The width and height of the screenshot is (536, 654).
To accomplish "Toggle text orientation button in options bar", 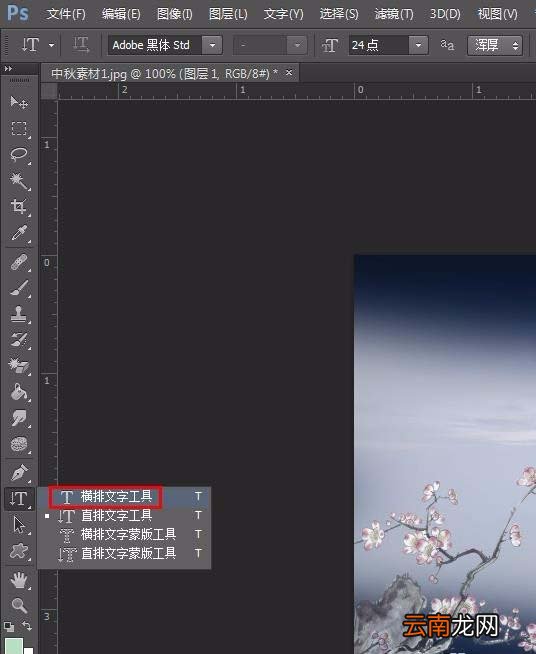I will click(x=81, y=45).
